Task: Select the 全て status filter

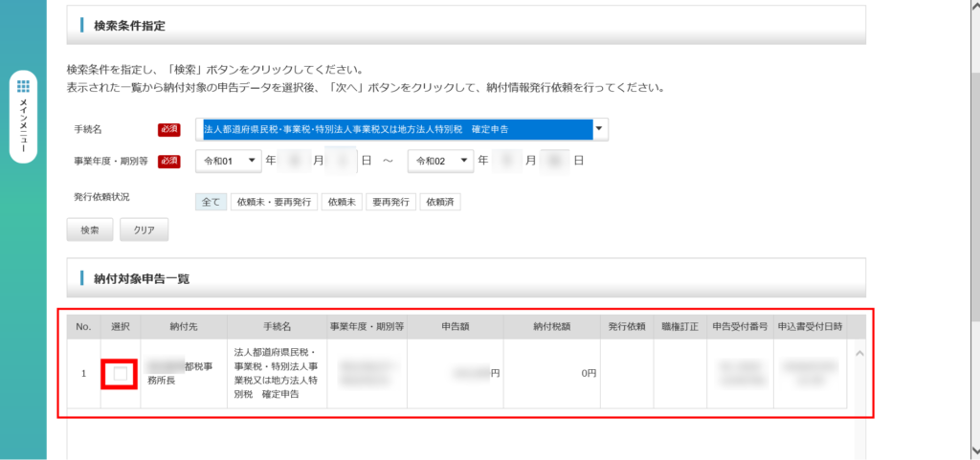Action: [x=211, y=202]
